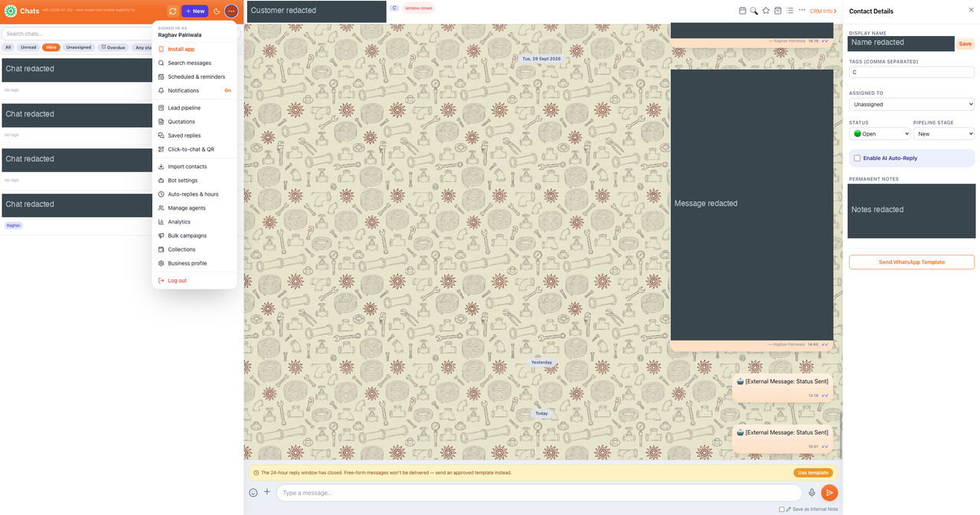Enable AI Auto-Reply checkbox
This screenshot has width=980, height=515.
(857, 158)
